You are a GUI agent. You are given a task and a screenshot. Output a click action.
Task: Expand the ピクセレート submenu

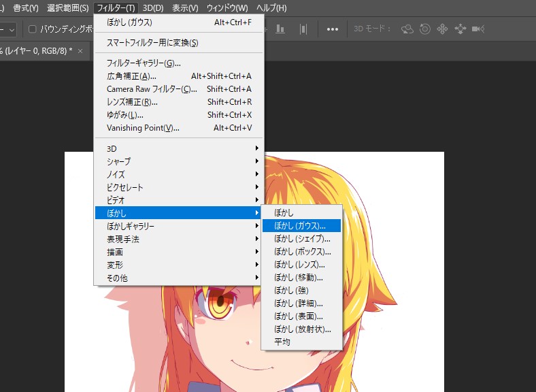pyautogui.click(x=179, y=187)
